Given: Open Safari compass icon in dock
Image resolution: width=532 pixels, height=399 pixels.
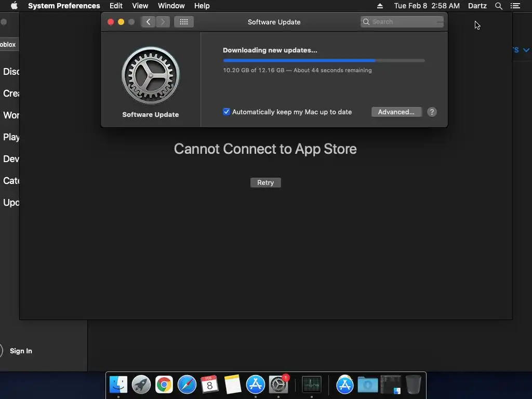Looking at the screenshot, I should tap(187, 384).
